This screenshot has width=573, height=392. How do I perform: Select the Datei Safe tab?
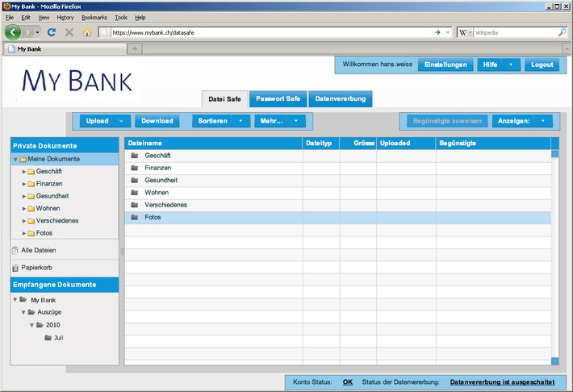tap(224, 99)
